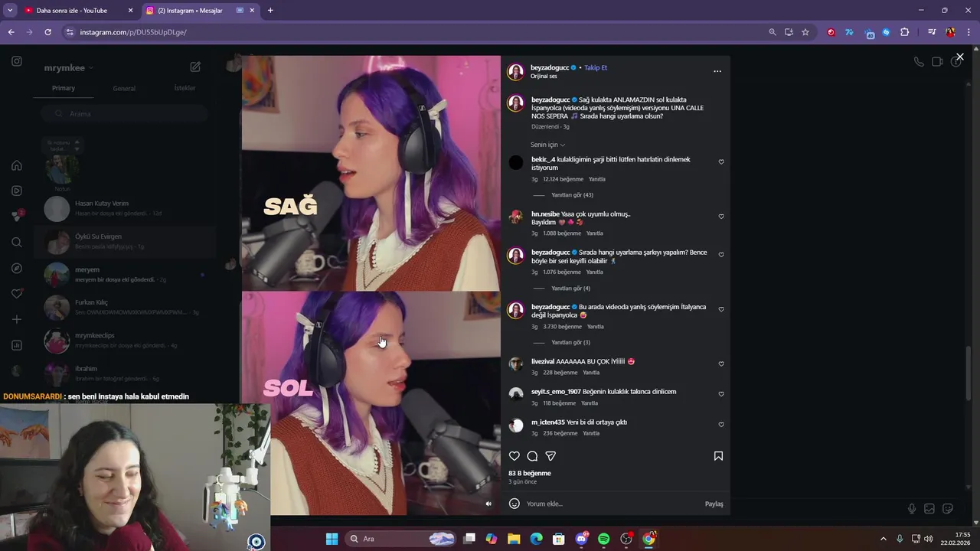This screenshot has height=551, width=980.
Task: Open Spotify from the taskbar
Action: pyautogui.click(x=603, y=539)
